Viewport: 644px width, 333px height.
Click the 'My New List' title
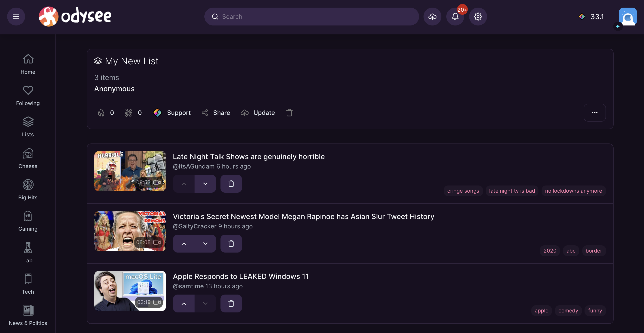coord(132,61)
